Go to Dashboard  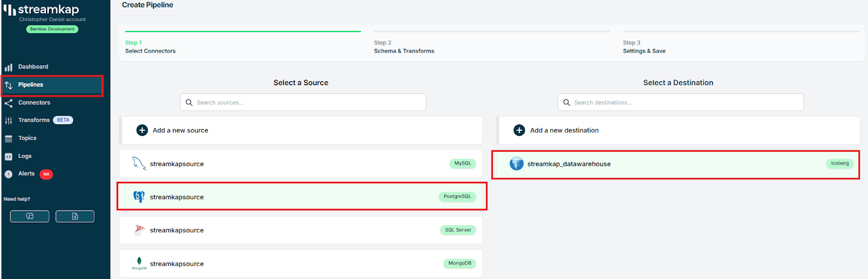click(x=33, y=67)
